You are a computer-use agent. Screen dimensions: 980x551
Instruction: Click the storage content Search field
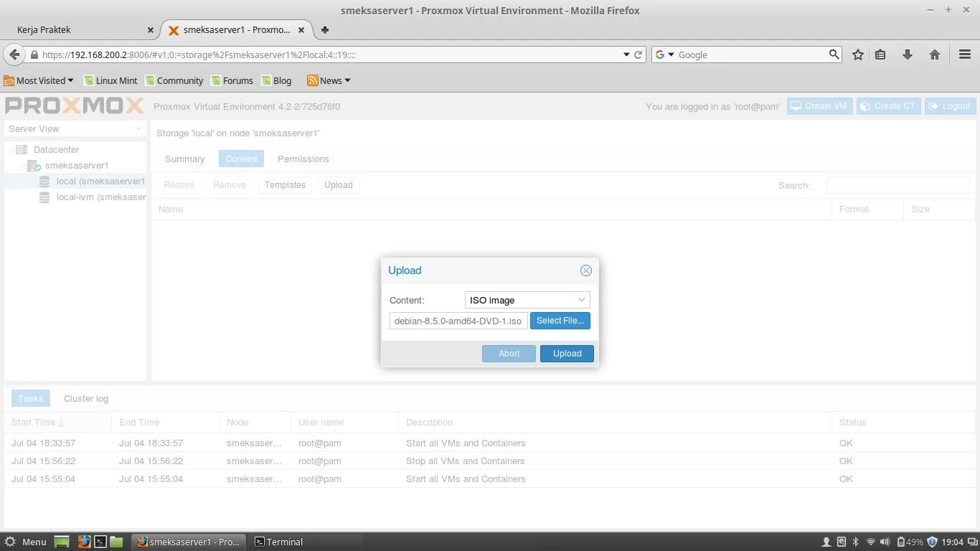[x=897, y=185]
